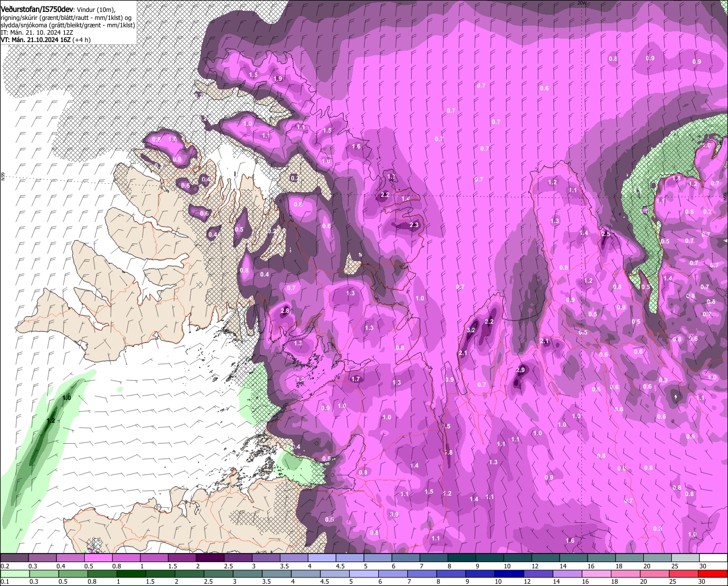Image resolution: width=728 pixels, height=586 pixels.
Task: Click the 20W longitude label at top
Action: [581, 3]
